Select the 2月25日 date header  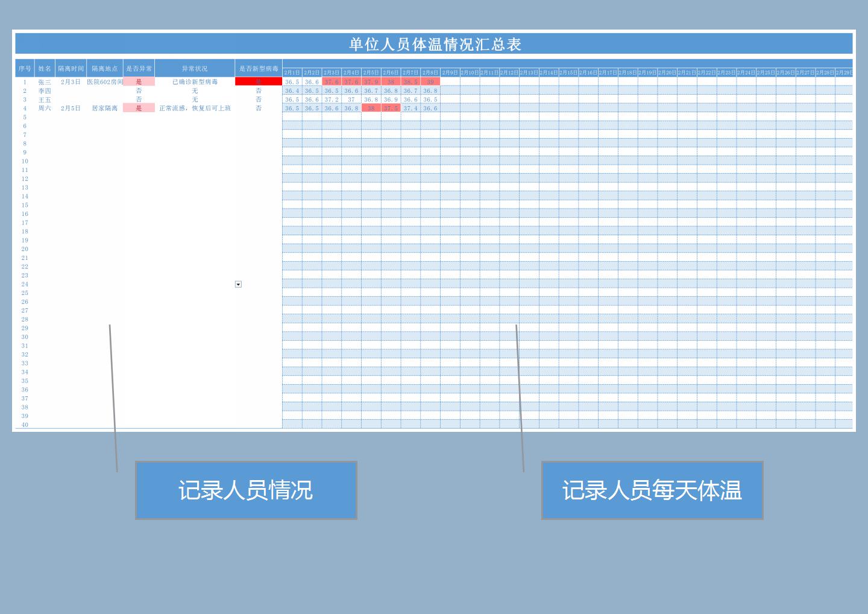(766, 72)
